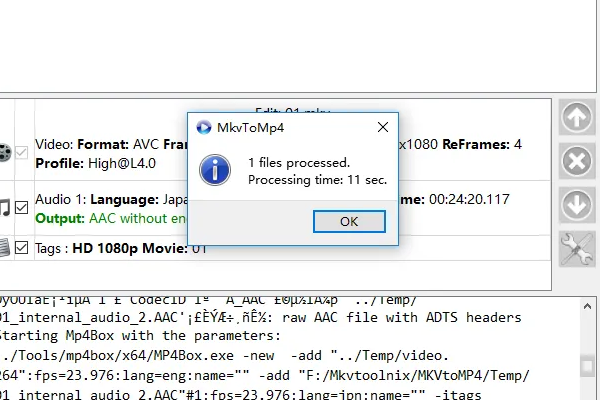This screenshot has height=400, width=600.
Task: Move file up with the up arrow button
Action: (577, 117)
